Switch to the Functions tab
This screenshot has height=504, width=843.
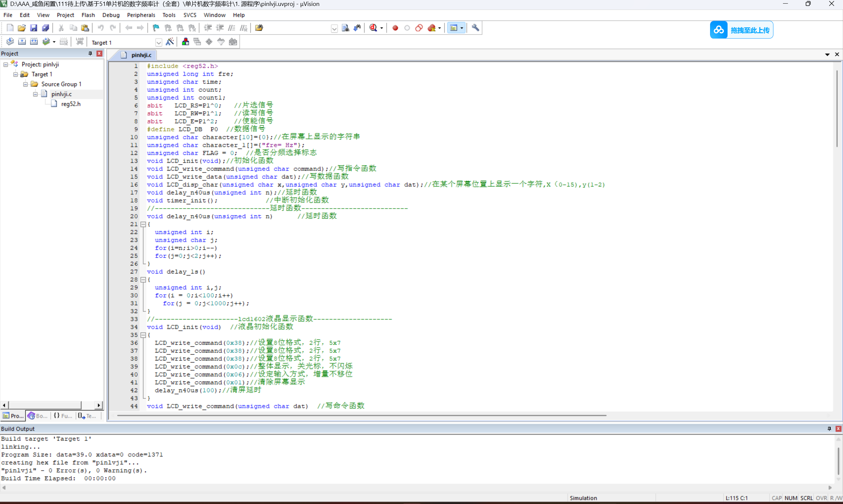63,416
